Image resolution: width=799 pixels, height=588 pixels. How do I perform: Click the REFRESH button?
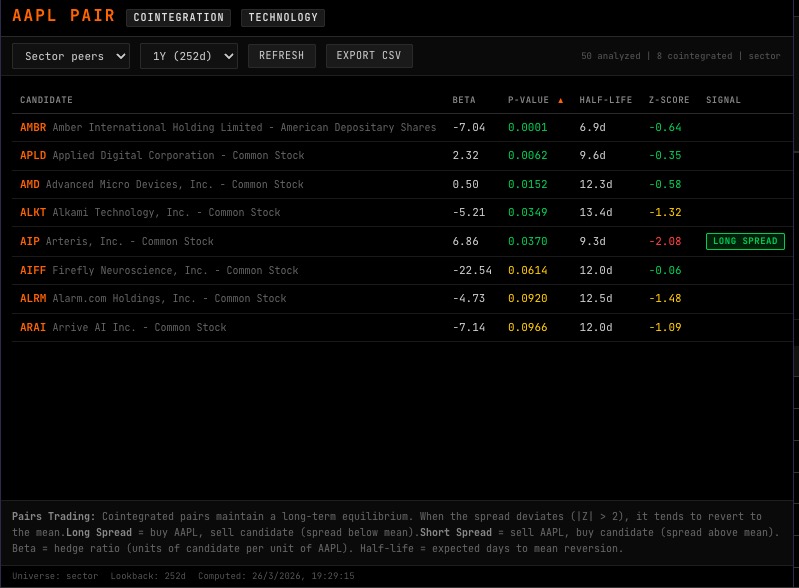(x=281, y=56)
